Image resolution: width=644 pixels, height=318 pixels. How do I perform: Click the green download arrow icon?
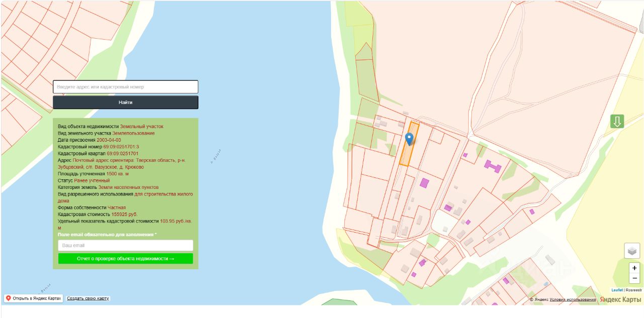pyautogui.click(x=617, y=121)
